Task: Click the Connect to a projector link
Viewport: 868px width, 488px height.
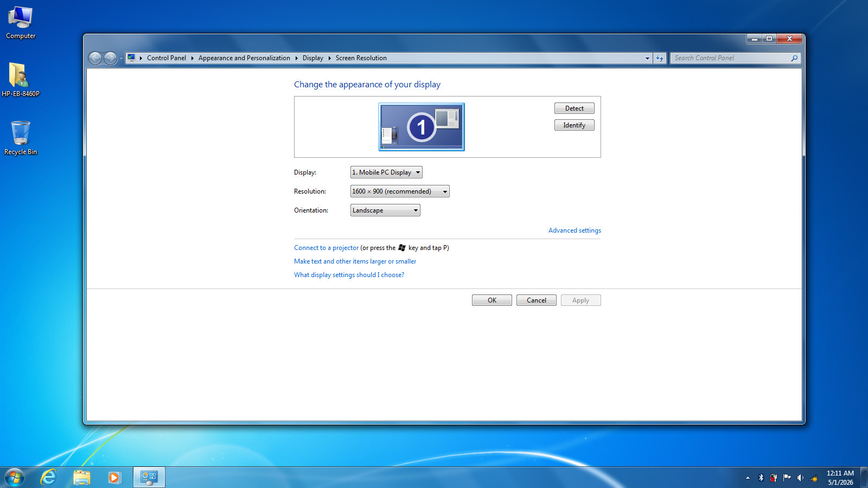Action: pos(326,248)
